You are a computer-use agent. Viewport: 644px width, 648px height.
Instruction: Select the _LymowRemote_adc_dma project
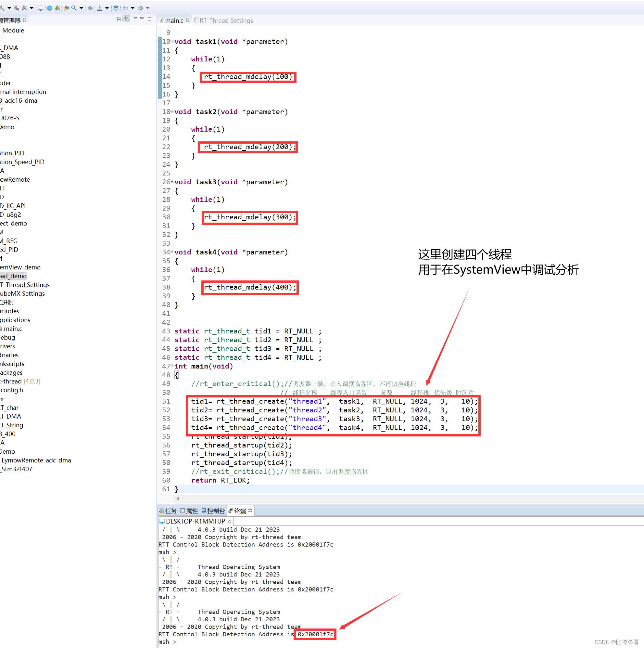35,460
